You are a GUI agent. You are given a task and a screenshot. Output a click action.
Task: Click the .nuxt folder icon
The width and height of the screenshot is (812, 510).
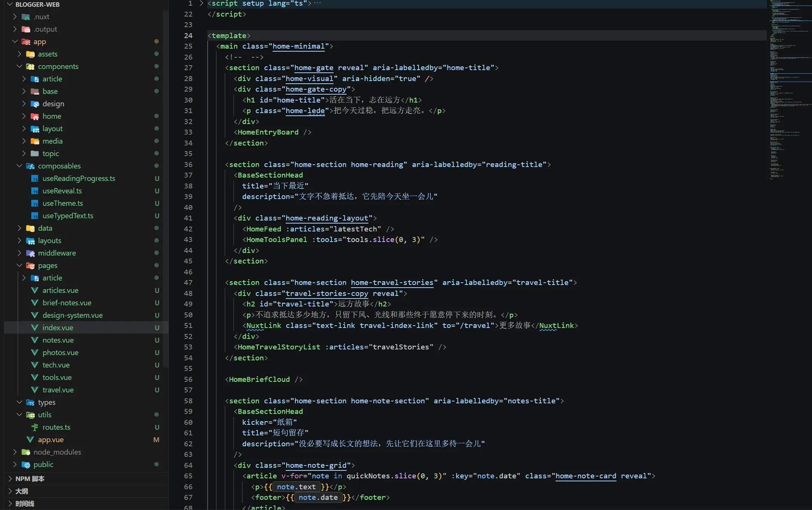pos(26,17)
